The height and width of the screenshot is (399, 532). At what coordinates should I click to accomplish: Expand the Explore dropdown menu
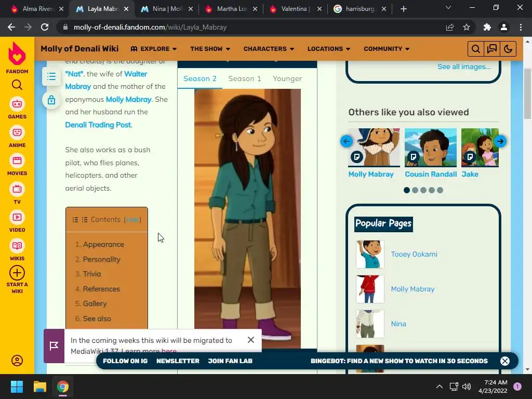pyautogui.click(x=154, y=49)
